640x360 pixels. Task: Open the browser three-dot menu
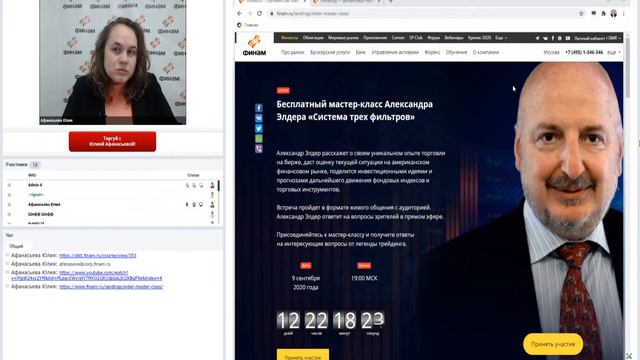click(623, 13)
